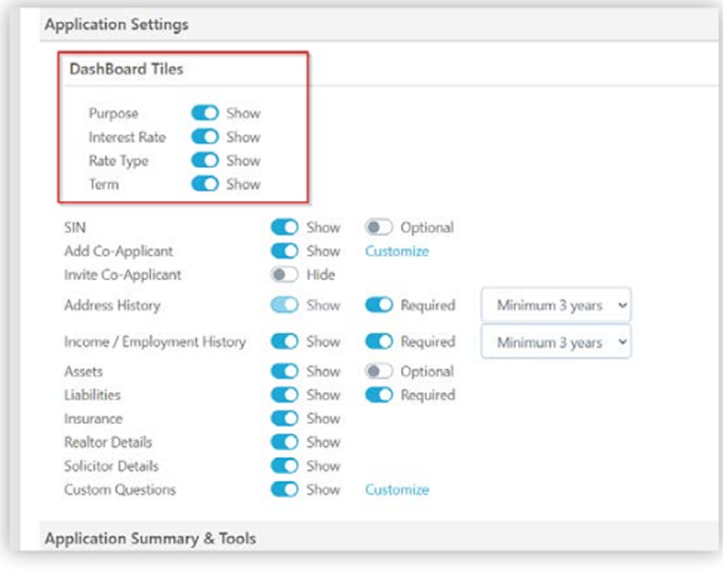Disable the Interest Rate tile toggle
The image size is (723, 588).
coord(205,137)
